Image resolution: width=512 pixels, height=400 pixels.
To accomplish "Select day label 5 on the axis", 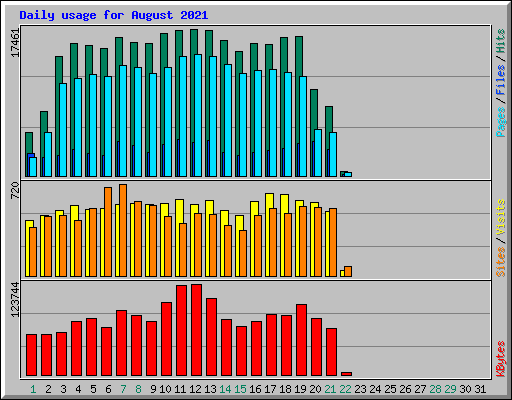I will click(x=93, y=389).
